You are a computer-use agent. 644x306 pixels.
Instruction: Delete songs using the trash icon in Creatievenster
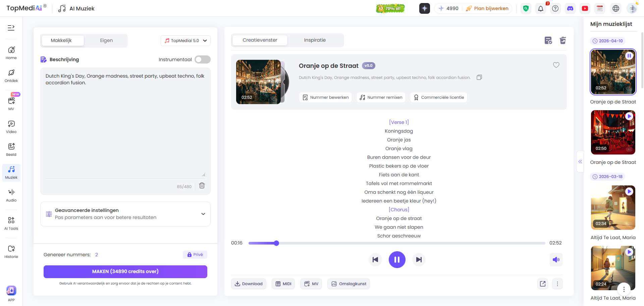click(x=563, y=41)
